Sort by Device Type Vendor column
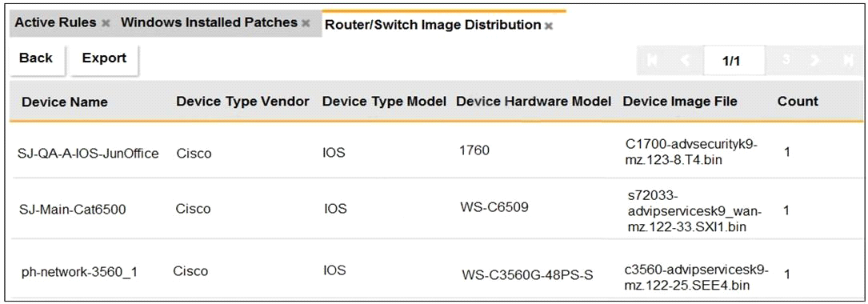 (242, 102)
